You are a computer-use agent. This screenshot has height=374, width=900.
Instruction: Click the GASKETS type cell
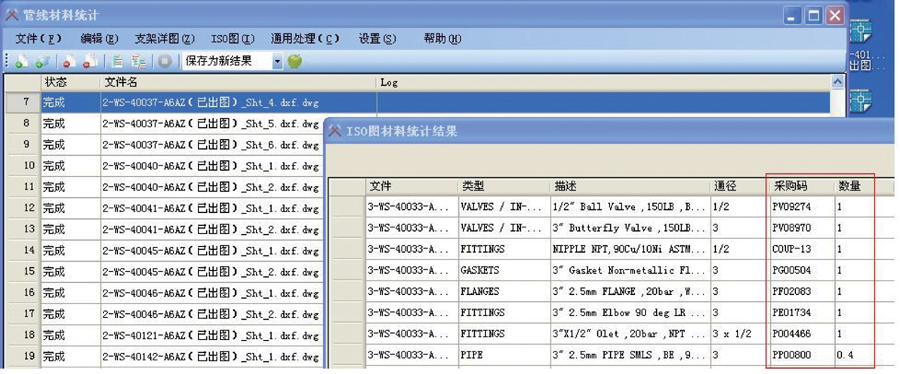[480, 270]
